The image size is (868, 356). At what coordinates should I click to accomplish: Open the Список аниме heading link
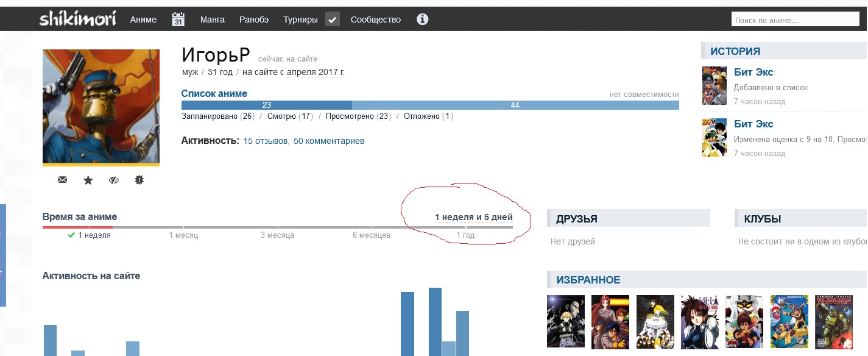click(x=214, y=93)
